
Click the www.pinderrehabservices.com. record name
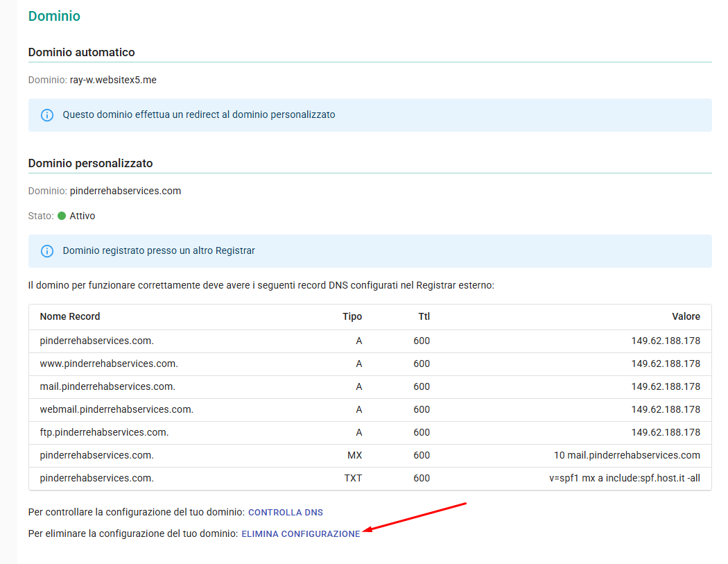point(109,364)
